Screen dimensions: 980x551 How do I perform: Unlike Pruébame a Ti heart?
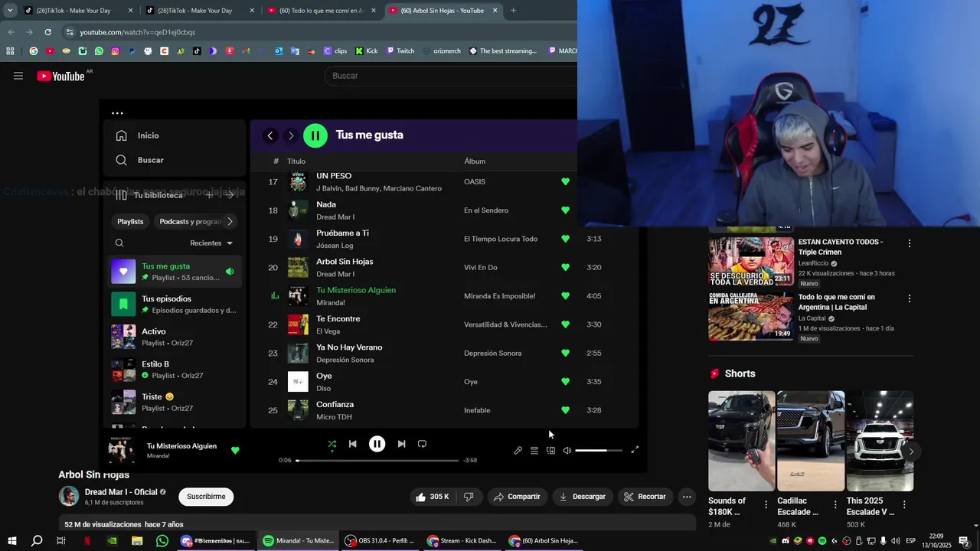tap(565, 239)
